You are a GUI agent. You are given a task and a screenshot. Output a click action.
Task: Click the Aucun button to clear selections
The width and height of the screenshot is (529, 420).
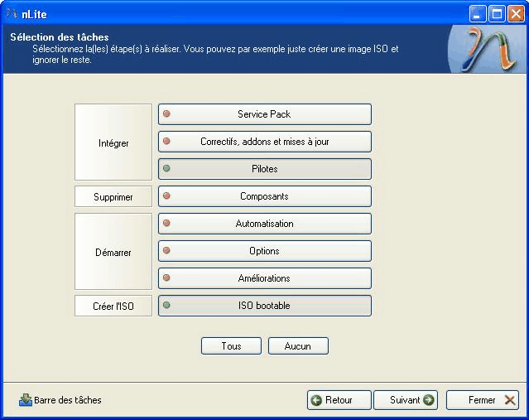298,345
